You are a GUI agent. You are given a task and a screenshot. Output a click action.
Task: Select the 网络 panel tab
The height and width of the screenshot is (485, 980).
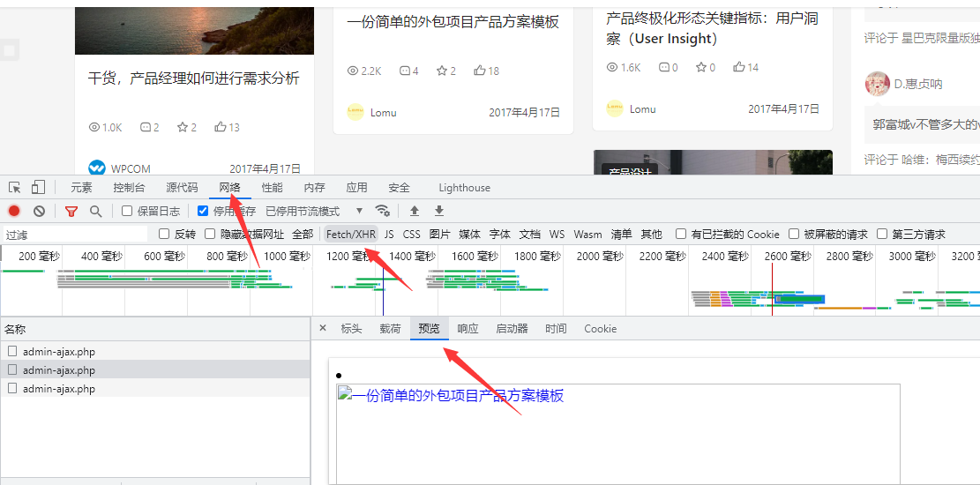point(229,188)
